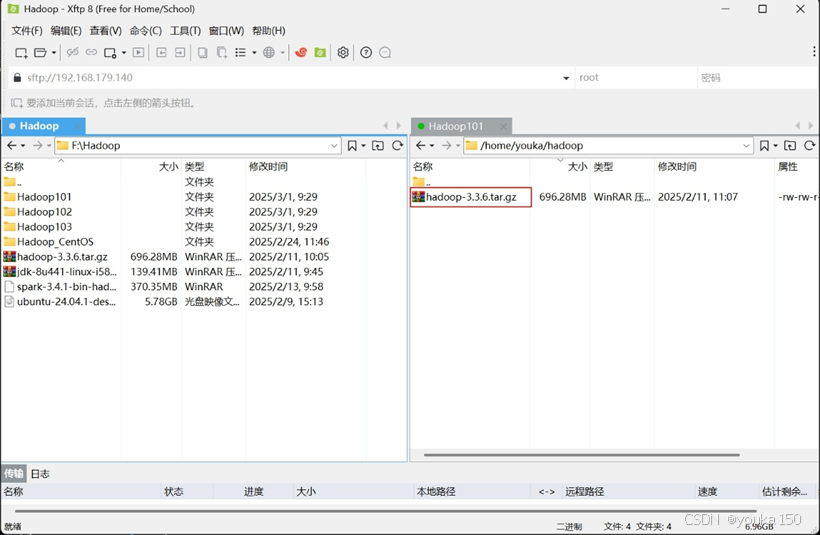Screen dimensions: 820x535
Task: Open the 帮助(H) menu
Action: 269,31
